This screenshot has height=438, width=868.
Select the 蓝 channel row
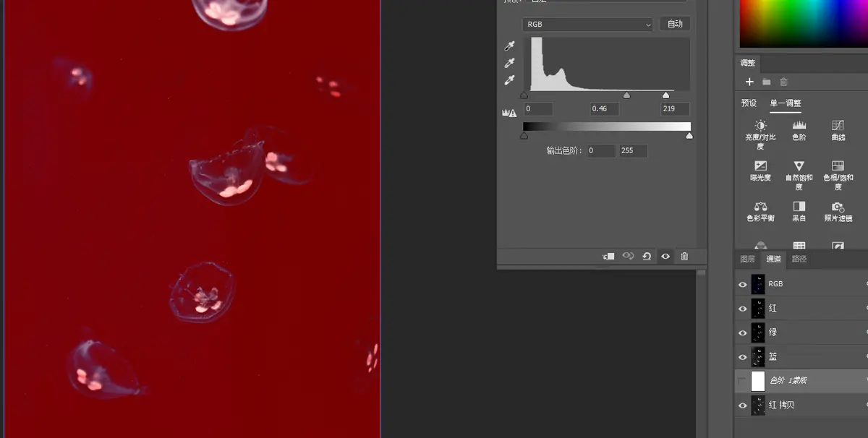801,357
